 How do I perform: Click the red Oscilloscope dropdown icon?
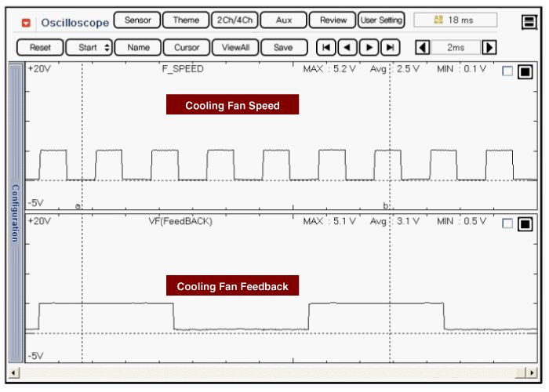26,23
